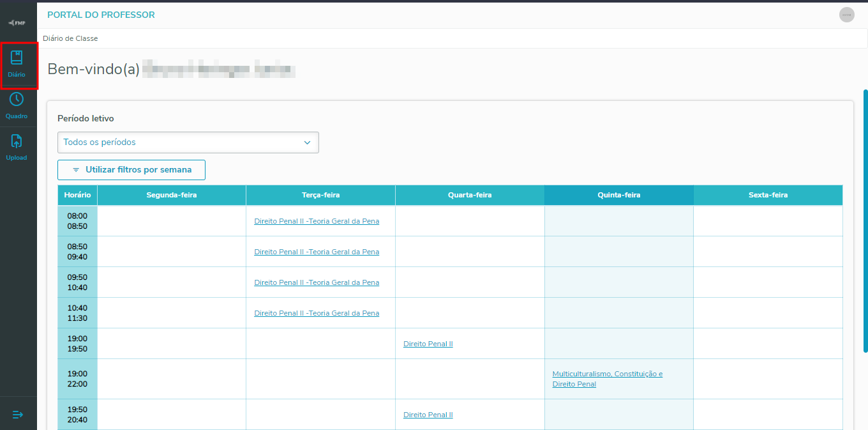Screen dimensions: 868x430
Task: Open the Diário book icon in sidebar
Action: coord(17,58)
